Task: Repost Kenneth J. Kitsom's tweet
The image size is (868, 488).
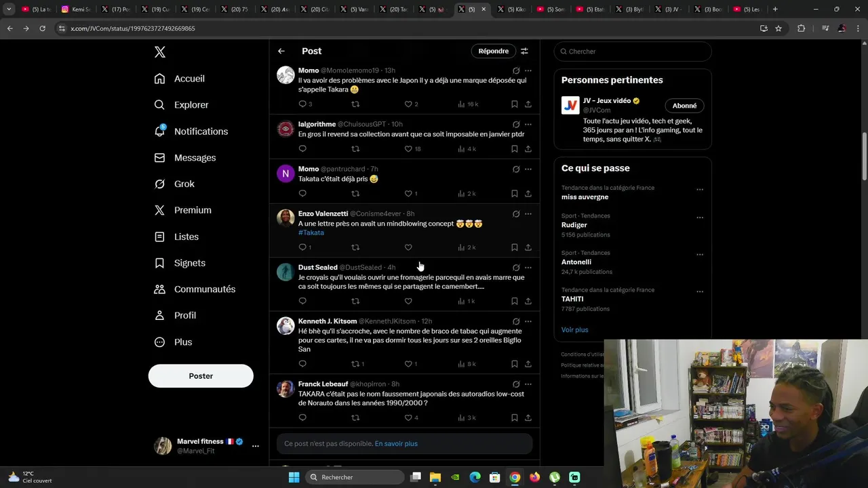Action: click(x=355, y=363)
